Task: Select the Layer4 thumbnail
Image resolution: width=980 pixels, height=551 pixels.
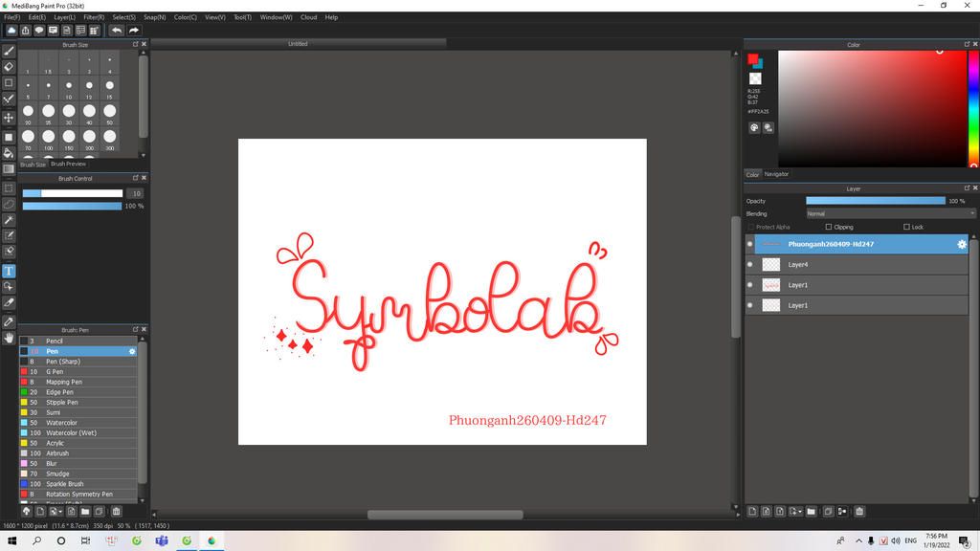Action: pos(771,265)
